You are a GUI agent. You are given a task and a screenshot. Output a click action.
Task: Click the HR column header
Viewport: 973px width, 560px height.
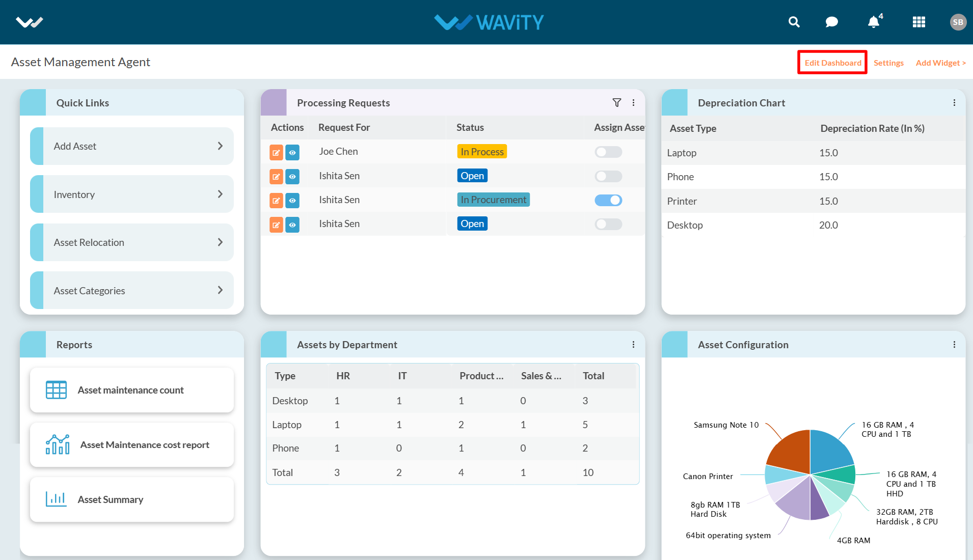[x=343, y=376]
